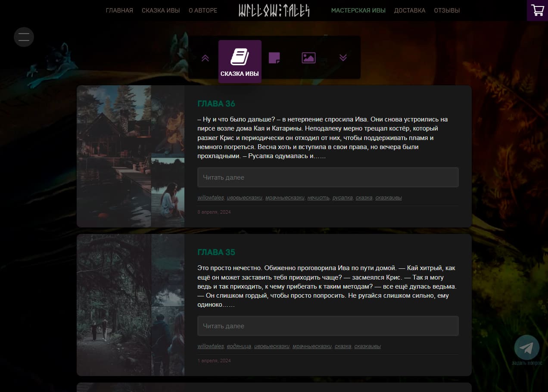548x392 pixels.
Task: Select the sticky note section icon
Action: [x=274, y=58]
